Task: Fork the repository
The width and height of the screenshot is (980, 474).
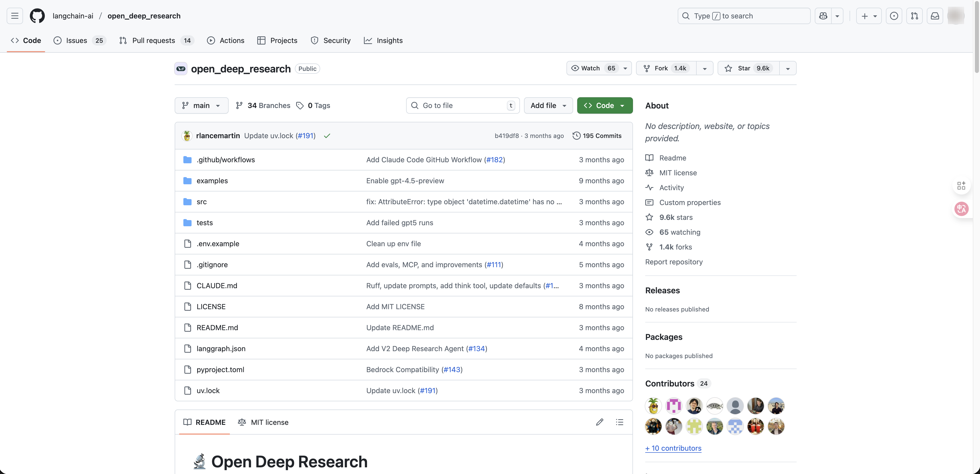Action: (x=666, y=69)
